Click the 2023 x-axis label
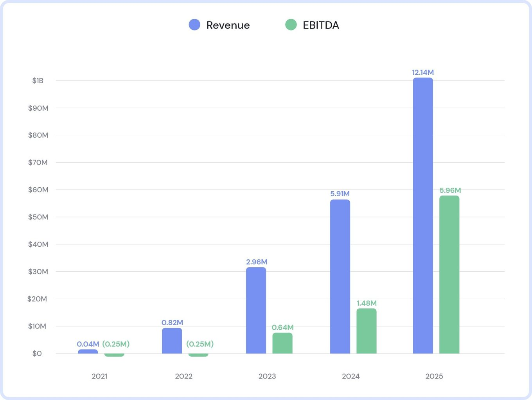Image resolution: width=532 pixels, height=400 pixels. coord(267,376)
